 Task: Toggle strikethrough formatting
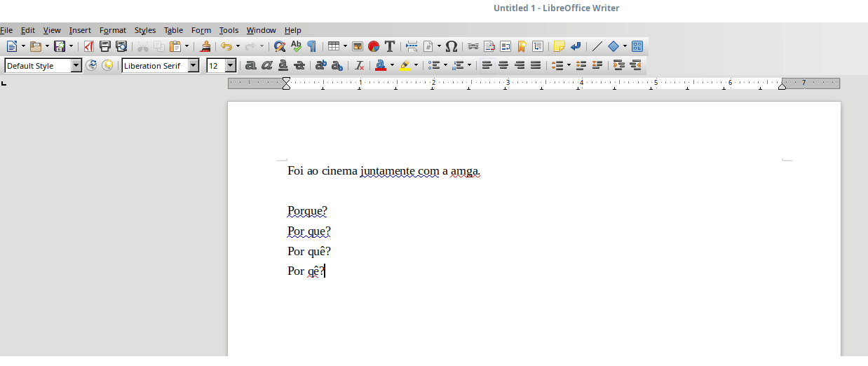[x=299, y=65]
